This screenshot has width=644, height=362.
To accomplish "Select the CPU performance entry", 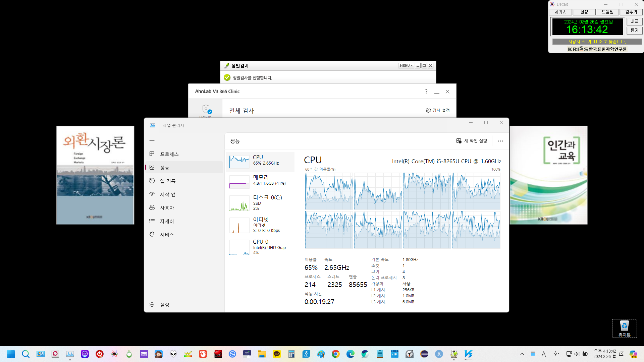I will [x=260, y=162].
